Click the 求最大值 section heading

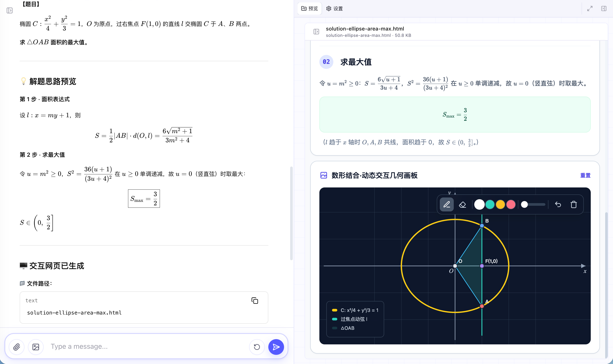[356, 62]
